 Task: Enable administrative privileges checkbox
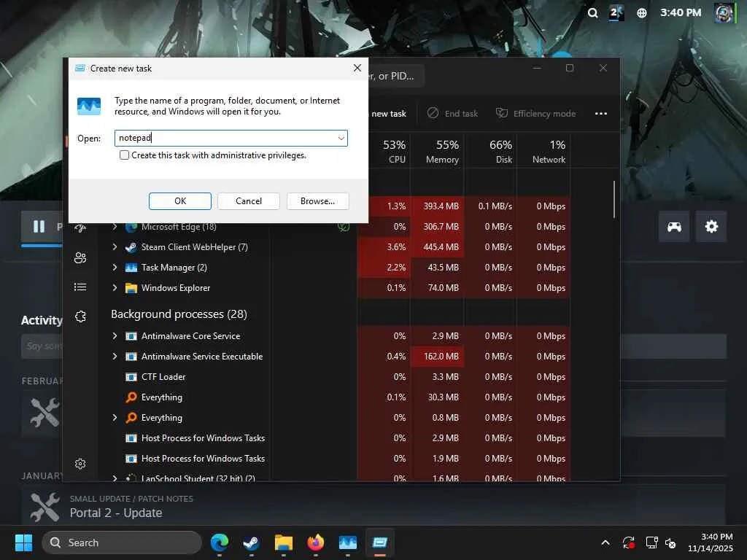124,155
